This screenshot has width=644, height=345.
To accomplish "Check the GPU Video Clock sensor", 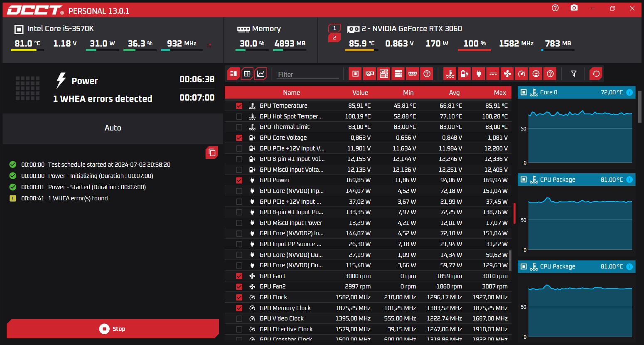I will [239, 318].
